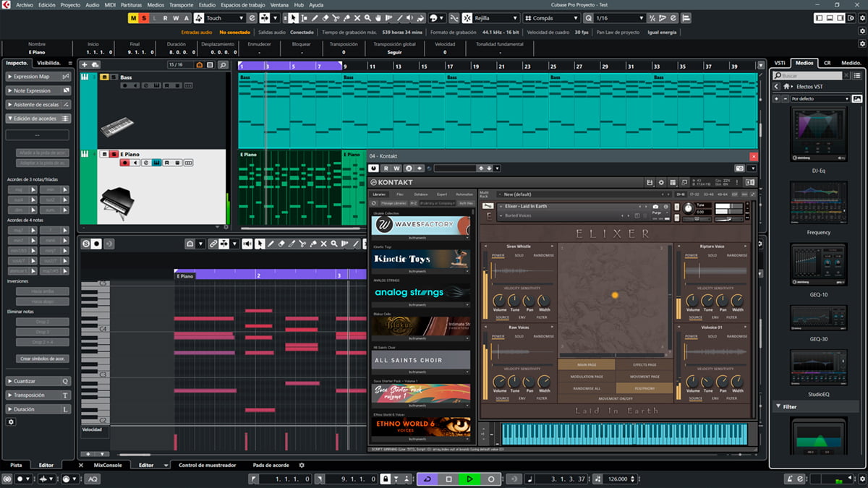This screenshot has width=868, height=488.
Task: Click the Play button in transport bar
Action: click(x=469, y=479)
